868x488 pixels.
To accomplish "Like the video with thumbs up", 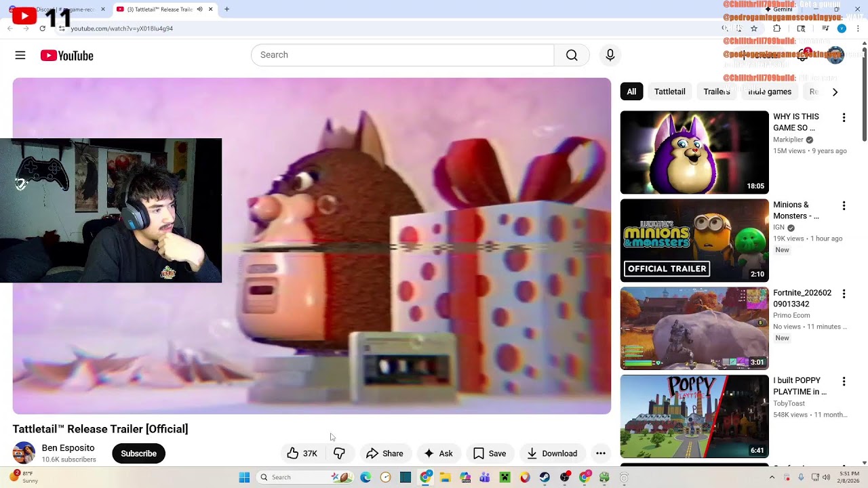I will click(x=302, y=453).
